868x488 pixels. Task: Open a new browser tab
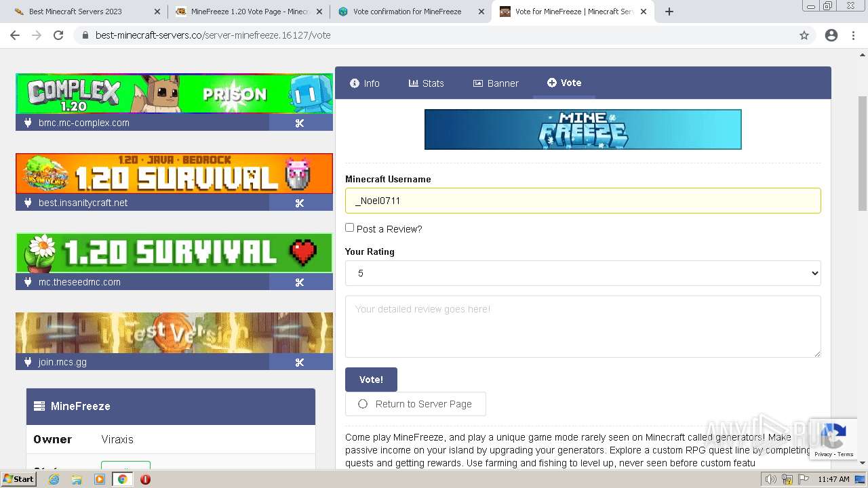pyautogui.click(x=669, y=12)
